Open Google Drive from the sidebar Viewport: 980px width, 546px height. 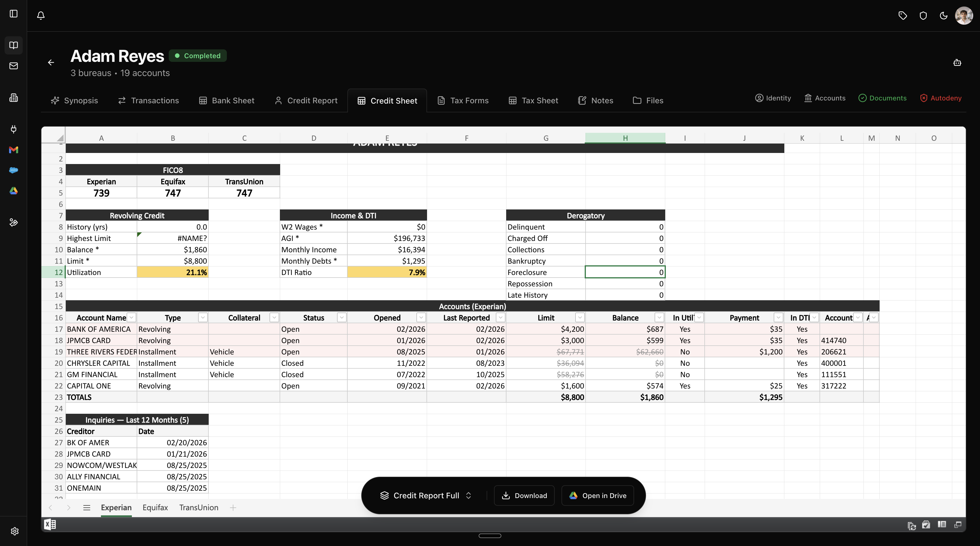click(14, 191)
